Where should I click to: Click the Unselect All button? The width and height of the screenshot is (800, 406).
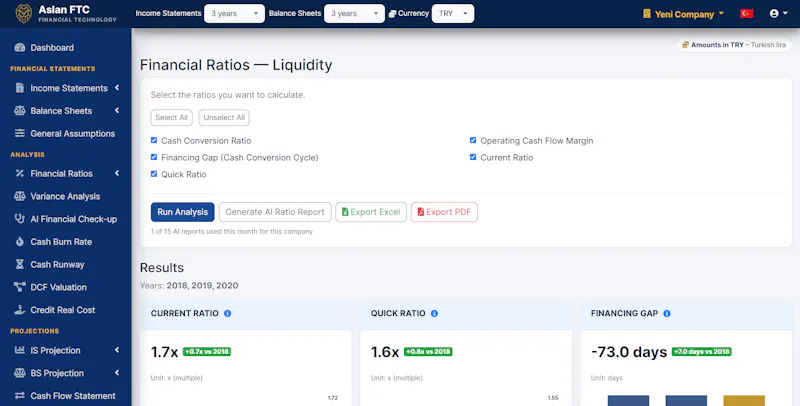[x=224, y=117]
